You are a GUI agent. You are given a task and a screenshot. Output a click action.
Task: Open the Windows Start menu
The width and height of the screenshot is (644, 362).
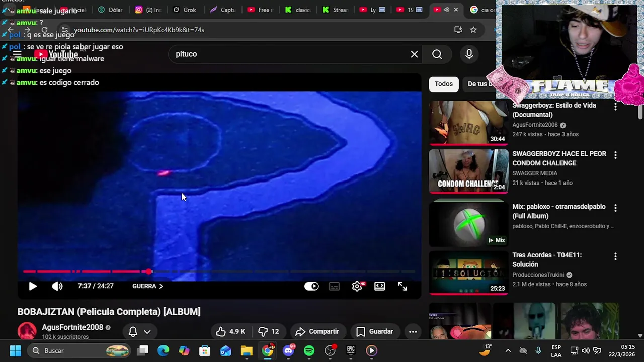point(15,351)
